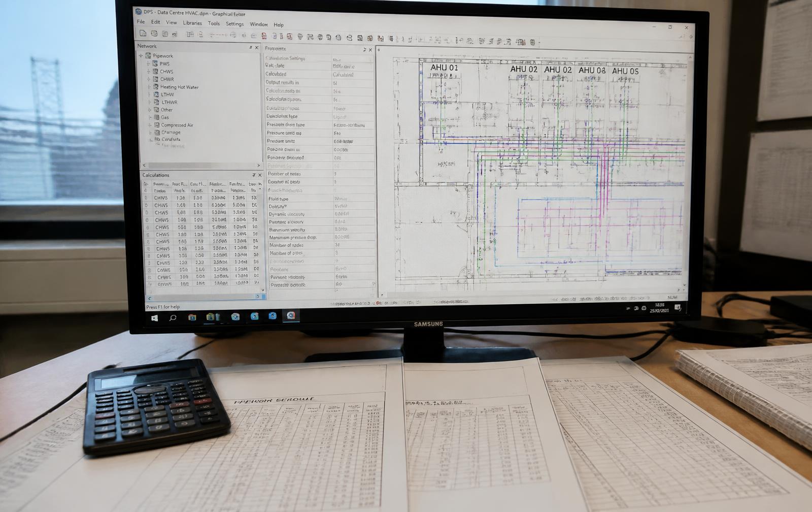Click the red-highlighted toolbar icon

pos(264,36)
